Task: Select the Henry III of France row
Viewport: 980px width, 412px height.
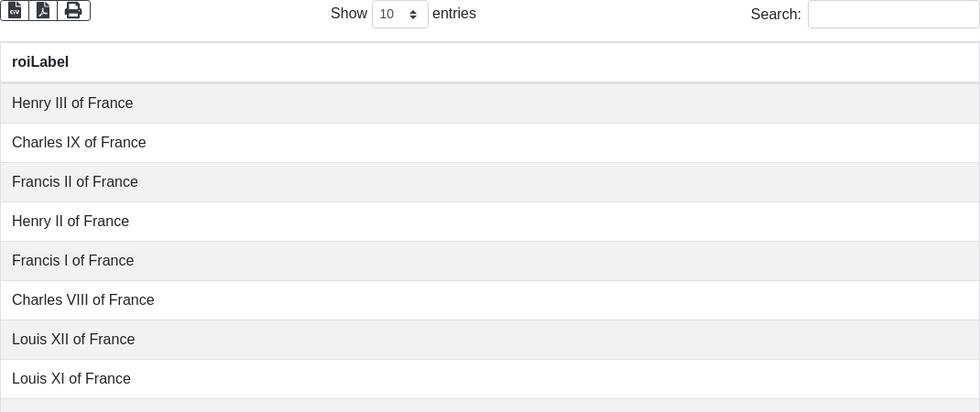Action: tap(72, 103)
